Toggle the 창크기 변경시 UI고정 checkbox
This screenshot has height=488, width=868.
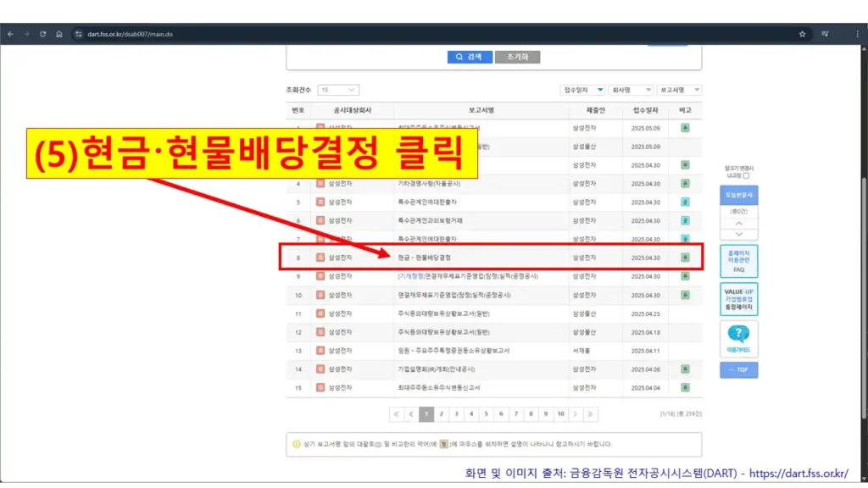(x=746, y=175)
